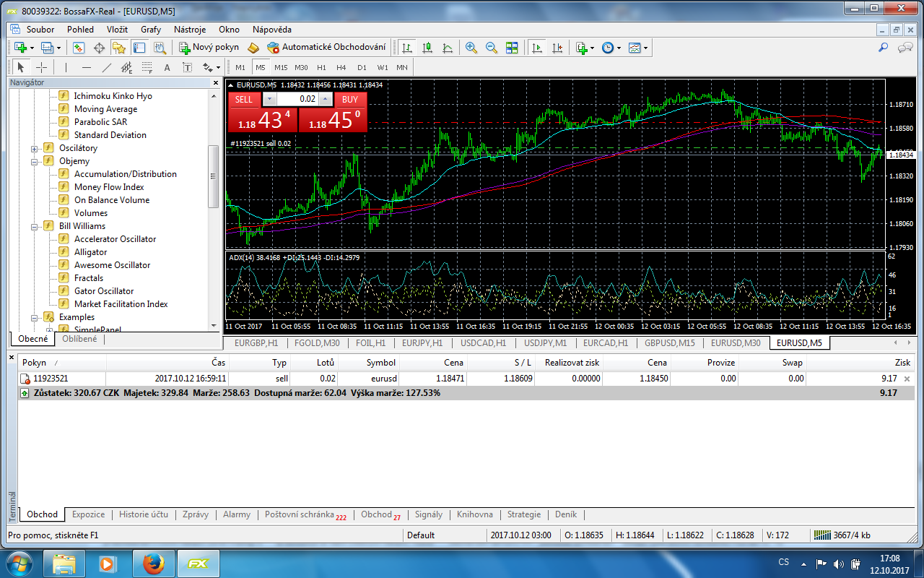Open the chat bubbles icon
924x578 pixels.
tap(905, 48)
